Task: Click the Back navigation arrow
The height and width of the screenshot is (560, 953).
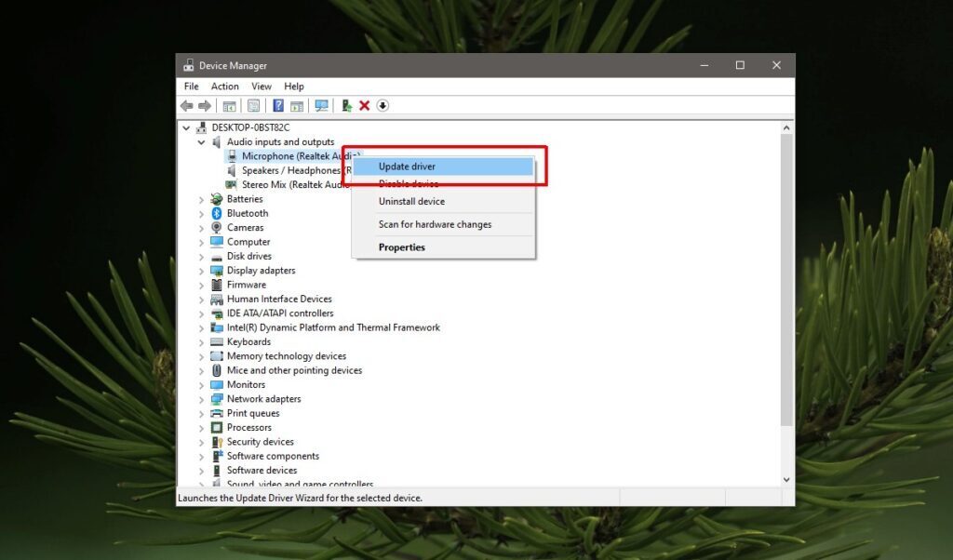Action: tap(187, 105)
